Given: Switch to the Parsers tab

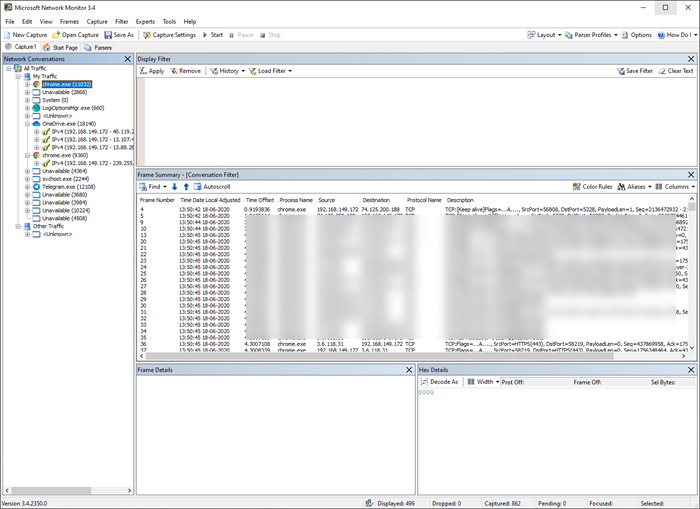Looking at the screenshot, I should point(98,47).
